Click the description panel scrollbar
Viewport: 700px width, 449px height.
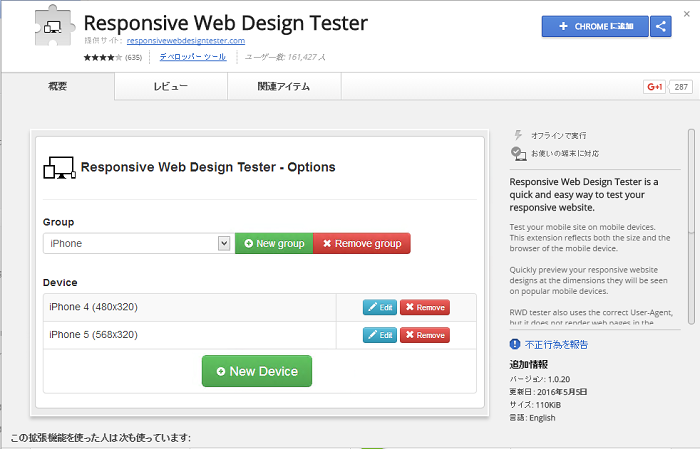coord(691,226)
